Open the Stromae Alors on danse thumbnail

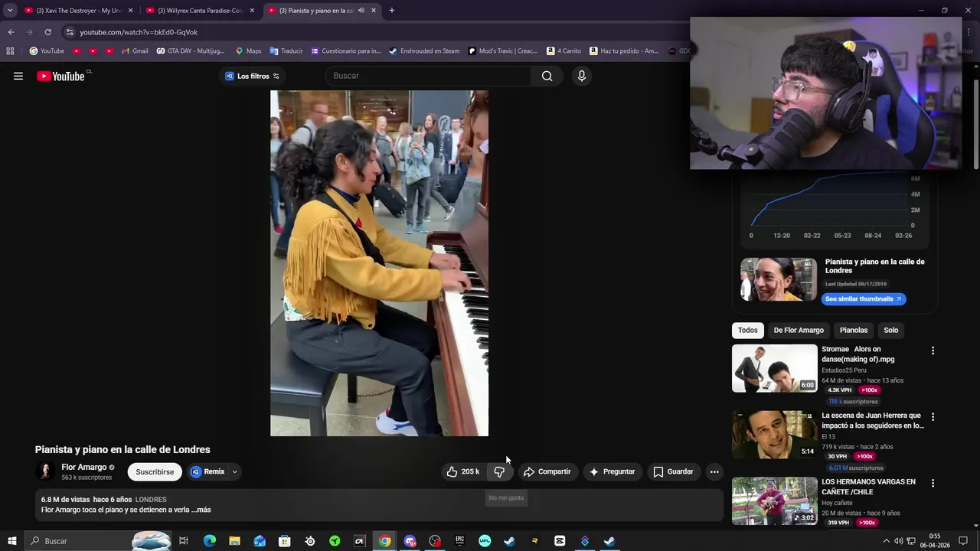(x=775, y=368)
